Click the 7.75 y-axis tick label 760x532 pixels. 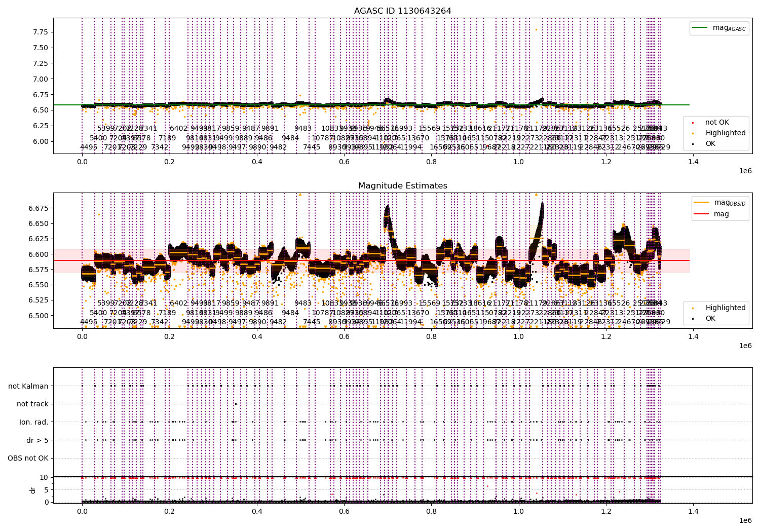(x=41, y=32)
